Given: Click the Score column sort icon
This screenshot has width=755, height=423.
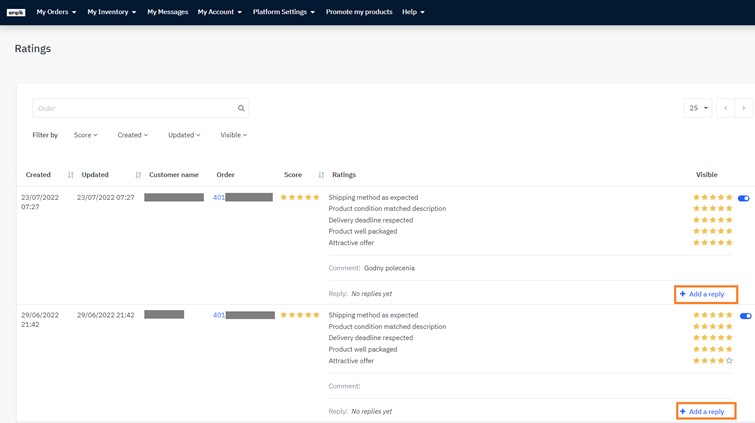Looking at the screenshot, I should click(321, 175).
